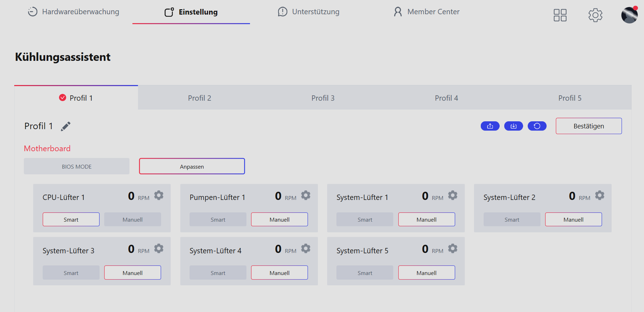This screenshot has width=644, height=312.
Task: Click the blue import profile icon
Action: [513, 126]
